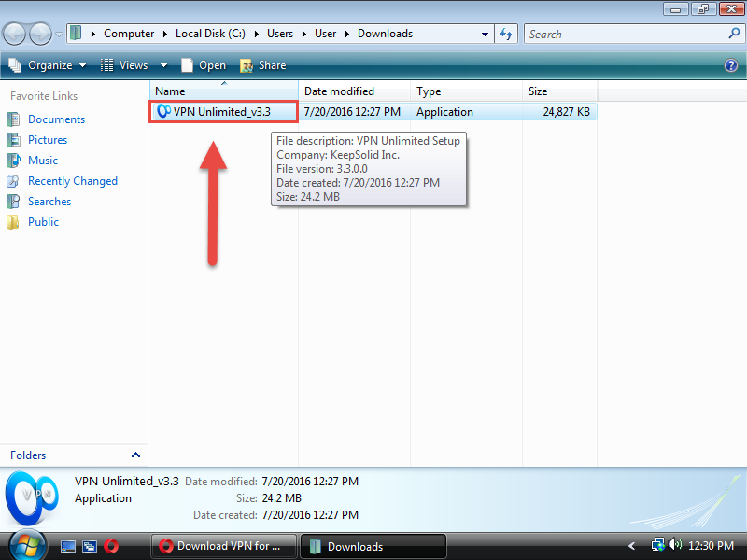Viewport: 747px width, 560px height.
Task: Sort by the Date modified column header
Action: (x=354, y=91)
